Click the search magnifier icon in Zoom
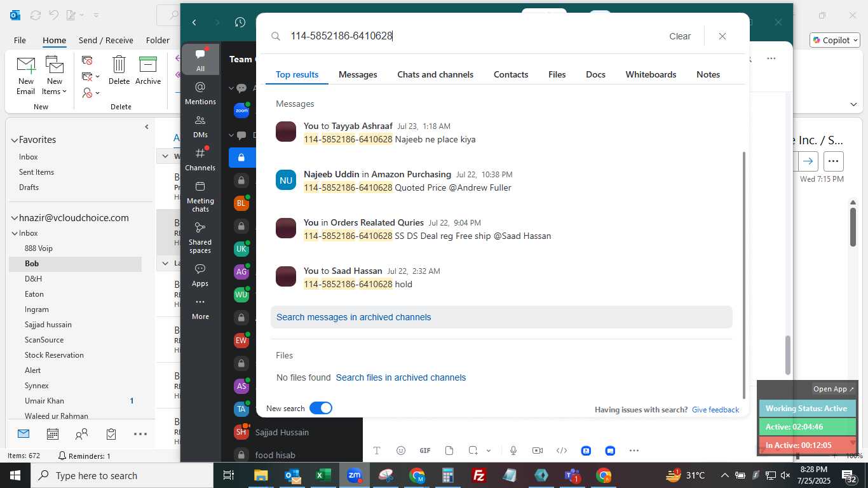The width and height of the screenshot is (868, 488). point(276,36)
